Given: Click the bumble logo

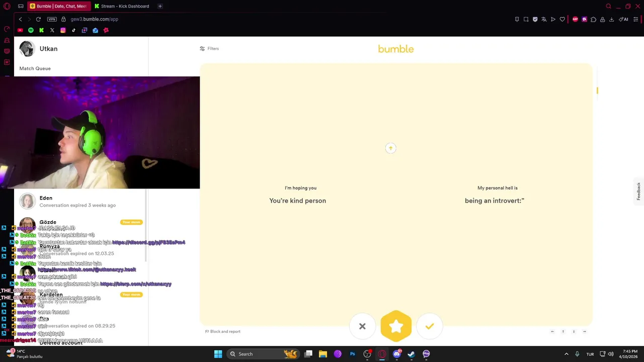Looking at the screenshot, I should click(x=396, y=49).
